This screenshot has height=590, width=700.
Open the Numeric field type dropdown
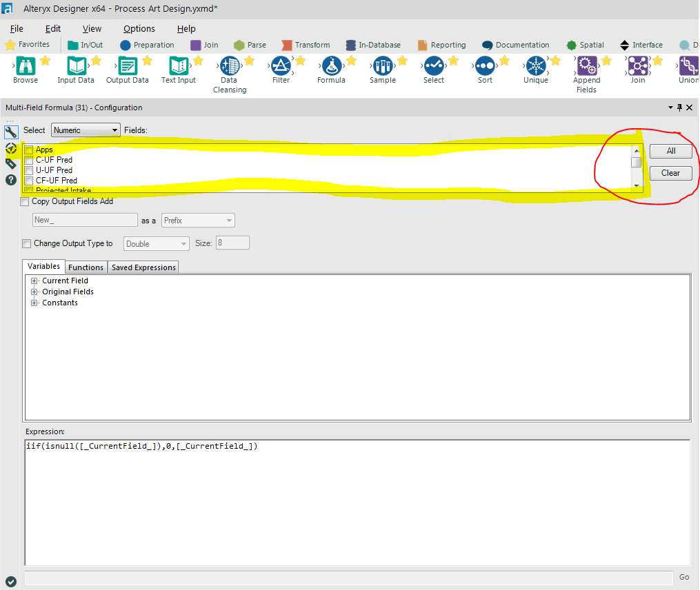pos(85,130)
